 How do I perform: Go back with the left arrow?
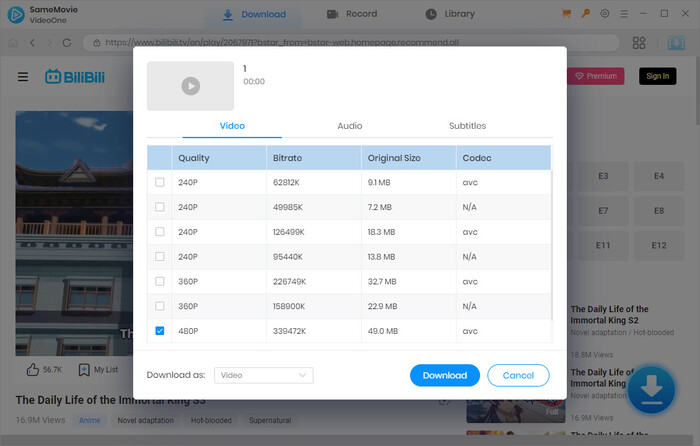pos(33,42)
